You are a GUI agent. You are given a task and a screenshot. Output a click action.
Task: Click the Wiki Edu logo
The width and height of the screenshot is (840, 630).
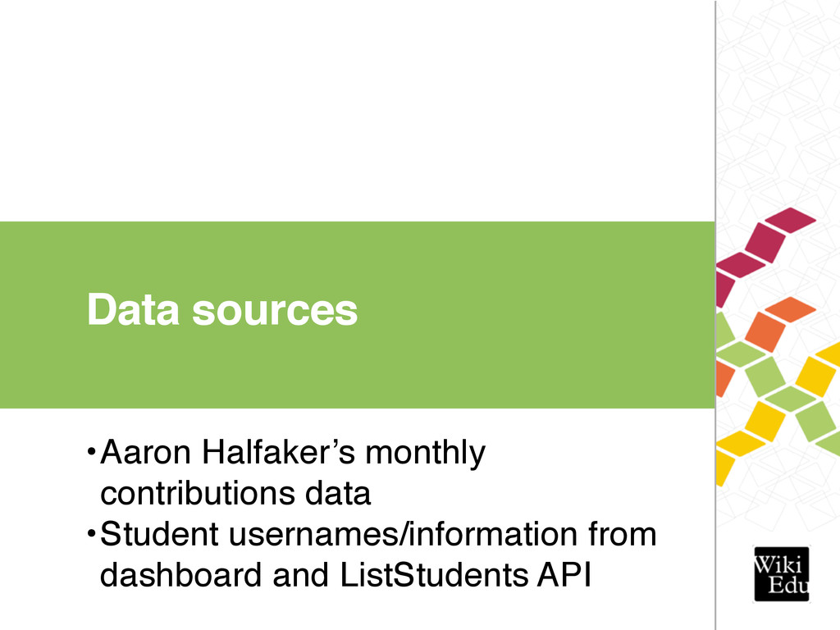782,573
